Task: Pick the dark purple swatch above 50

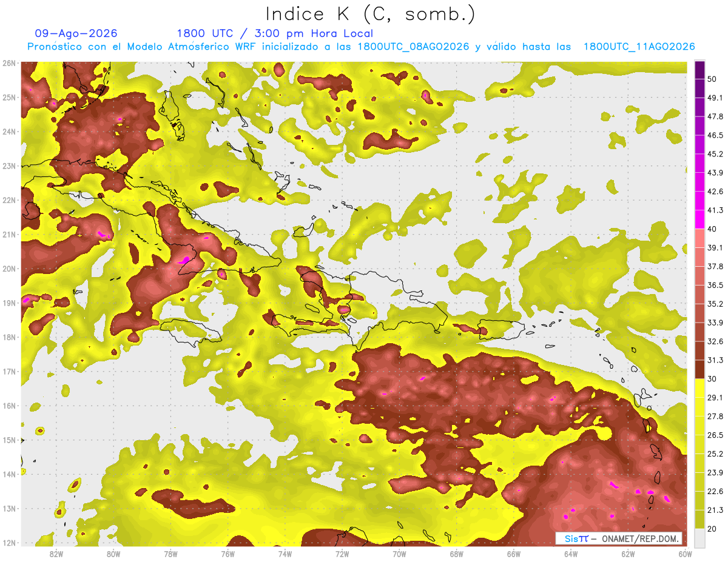Action: [x=699, y=70]
